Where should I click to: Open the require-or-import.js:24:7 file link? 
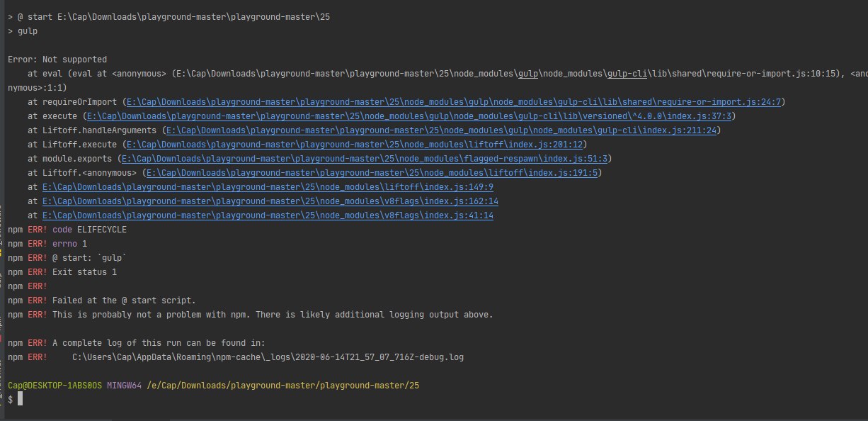[453, 101]
